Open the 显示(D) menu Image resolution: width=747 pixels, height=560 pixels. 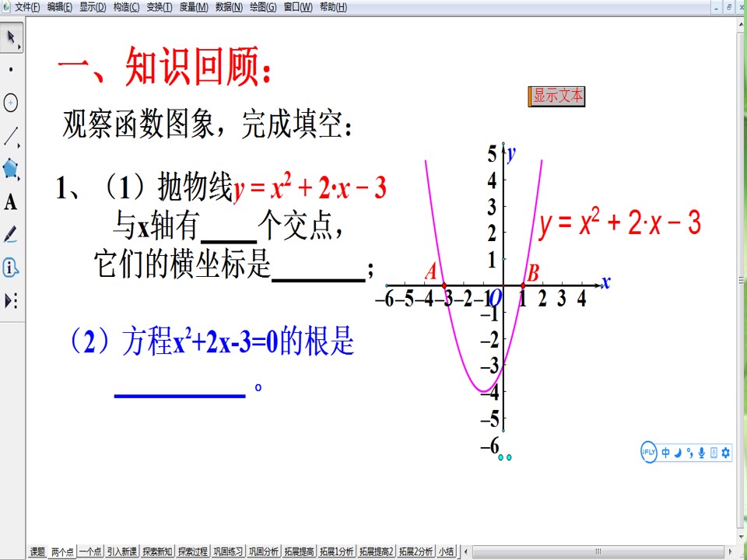93,8
